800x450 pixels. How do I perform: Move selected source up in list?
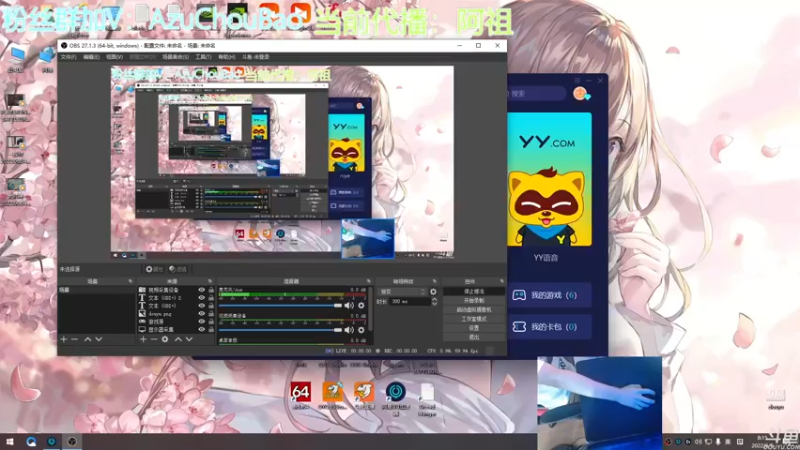178,339
